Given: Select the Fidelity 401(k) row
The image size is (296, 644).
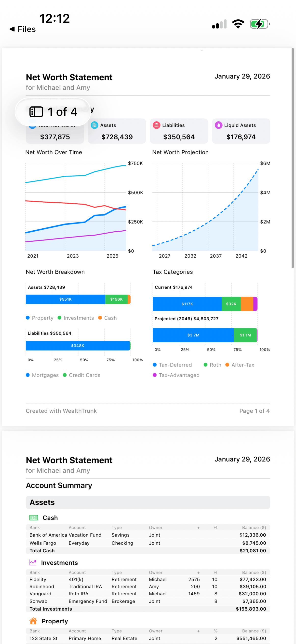Looking at the screenshot, I should click(148, 579).
